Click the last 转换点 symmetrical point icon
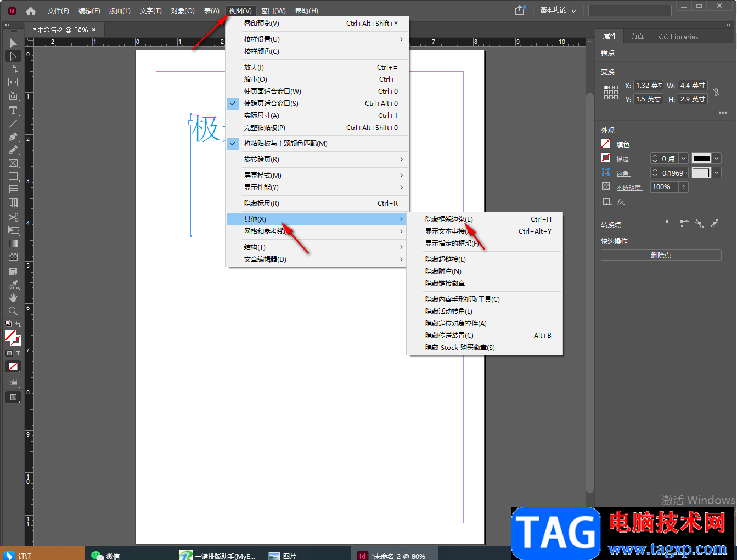 point(715,224)
